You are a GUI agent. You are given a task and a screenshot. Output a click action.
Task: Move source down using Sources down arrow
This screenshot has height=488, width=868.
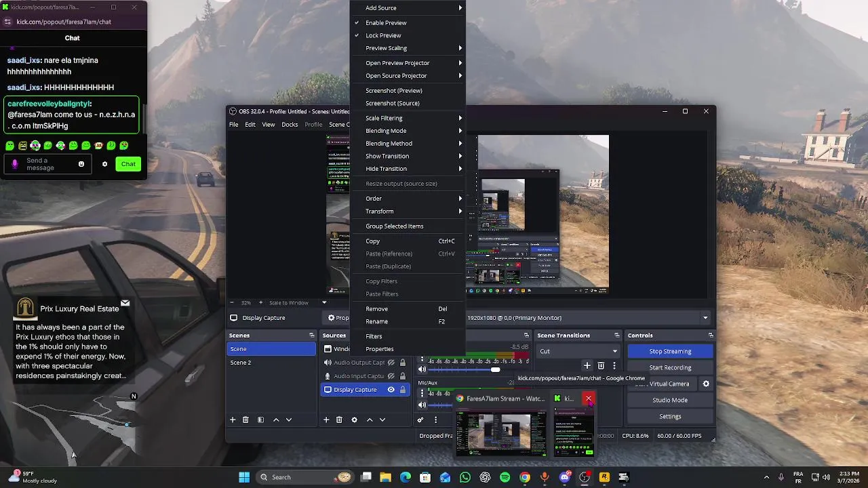tap(382, 420)
